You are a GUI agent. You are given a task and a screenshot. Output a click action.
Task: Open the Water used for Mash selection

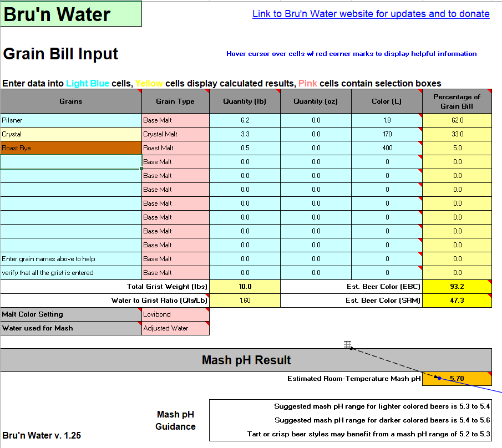pos(175,328)
